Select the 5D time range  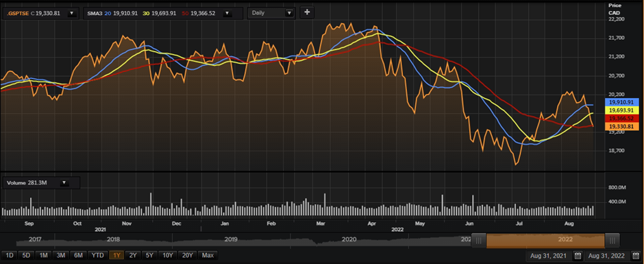point(26,255)
